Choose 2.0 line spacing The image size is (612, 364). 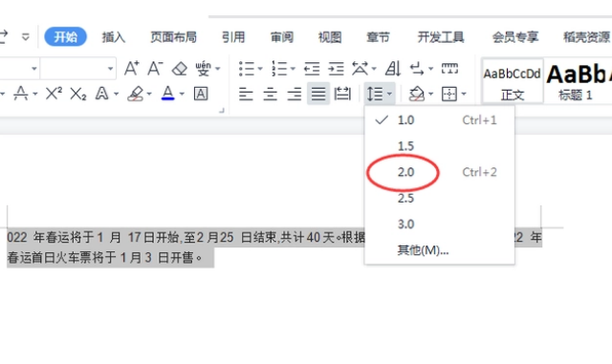click(x=440, y=172)
